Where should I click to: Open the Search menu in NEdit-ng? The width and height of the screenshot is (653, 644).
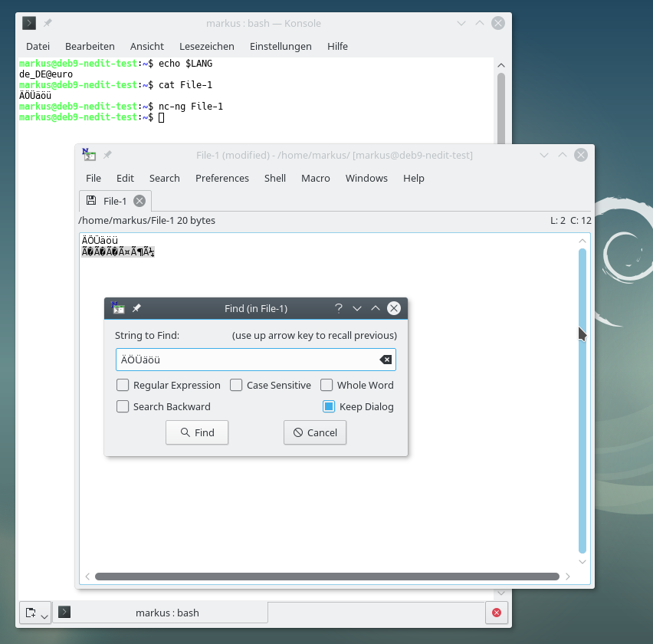click(164, 178)
